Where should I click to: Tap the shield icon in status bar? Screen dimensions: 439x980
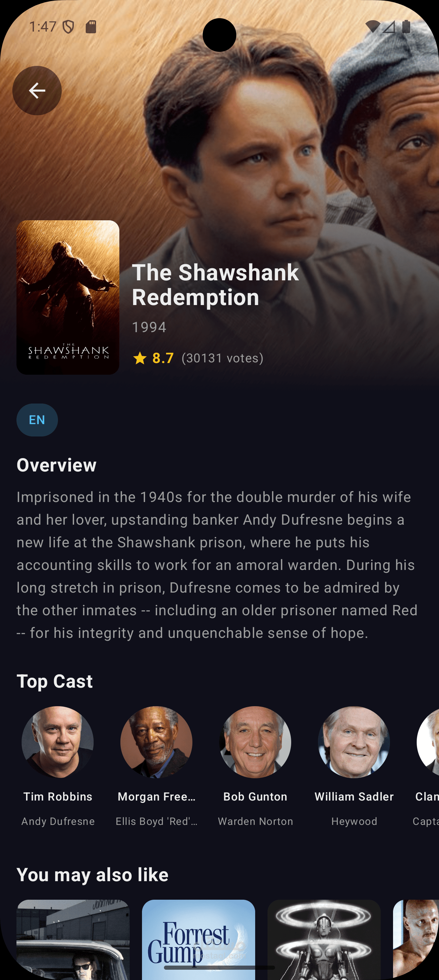pyautogui.click(x=68, y=27)
